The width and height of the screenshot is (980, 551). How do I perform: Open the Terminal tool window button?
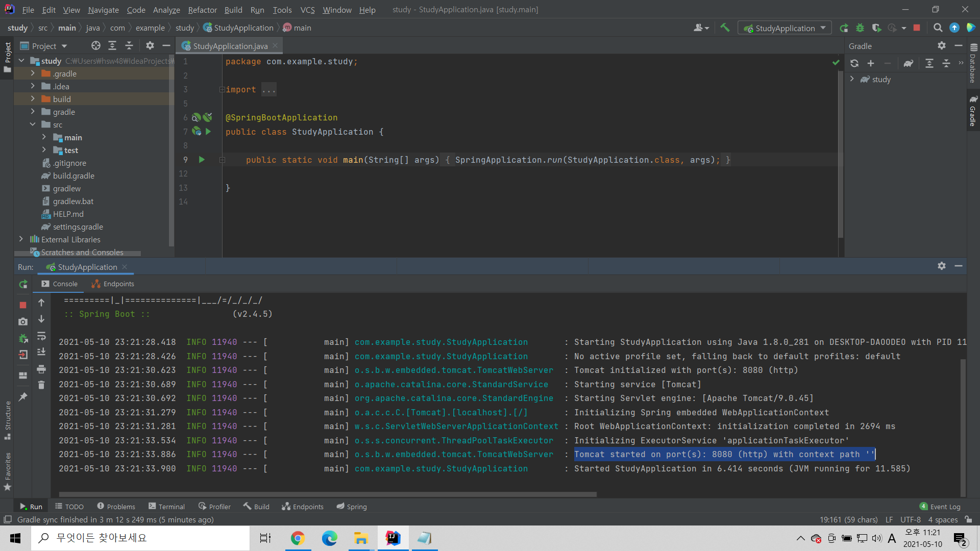click(166, 507)
